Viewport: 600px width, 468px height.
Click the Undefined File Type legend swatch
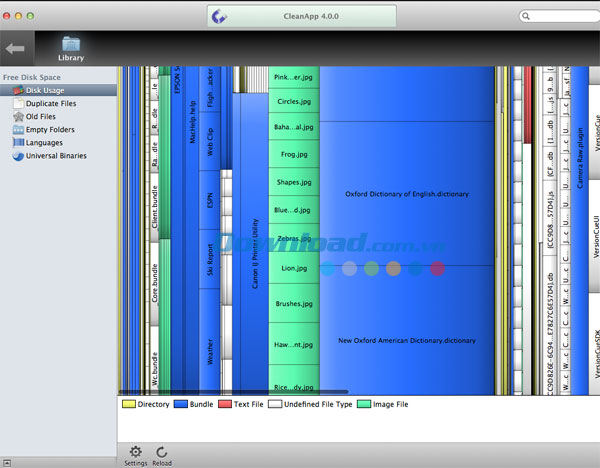coord(275,404)
